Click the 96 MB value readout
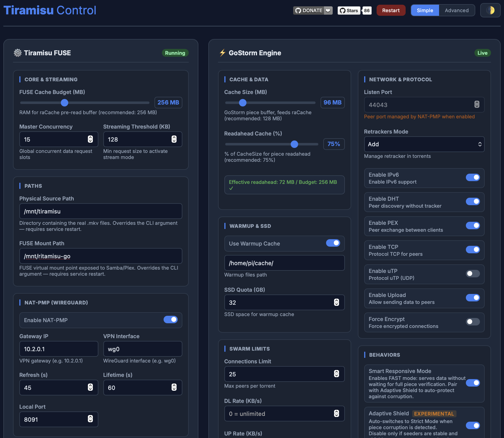The height and width of the screenshot is (438, 504). tap(332, 103)
